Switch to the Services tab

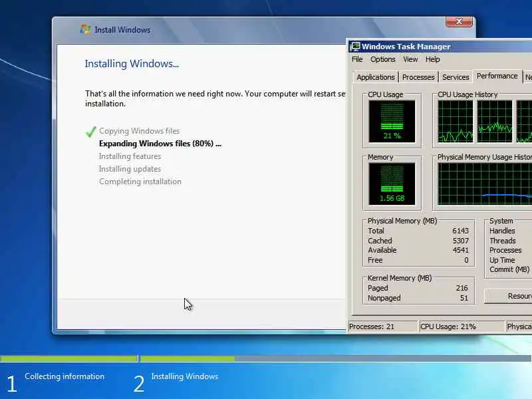456,77
